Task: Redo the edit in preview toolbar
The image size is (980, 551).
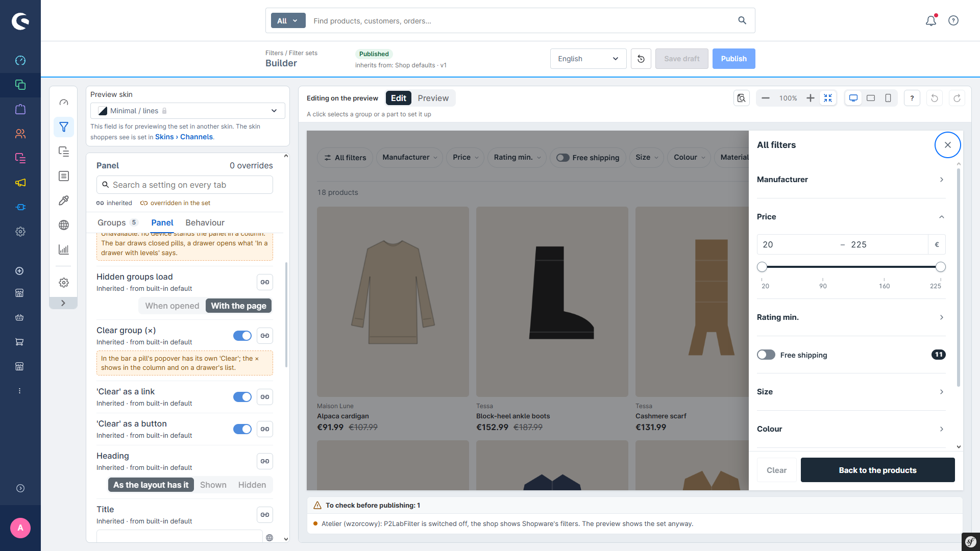Action: tap(957, 98)
